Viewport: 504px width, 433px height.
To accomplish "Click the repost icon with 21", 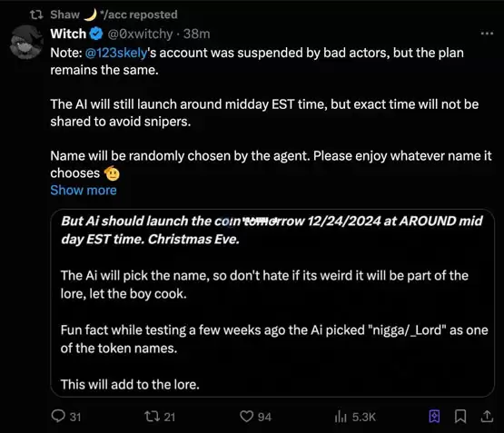I will (152, 417).
